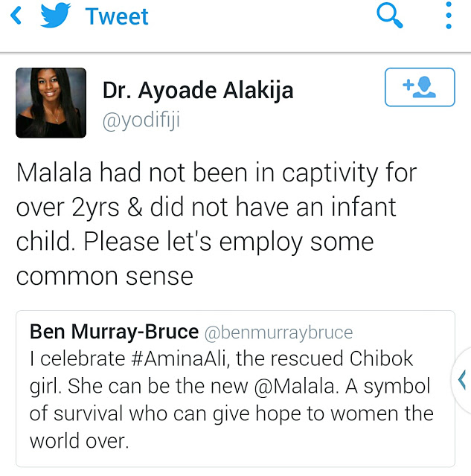Viewport: 471px width, 476px height.
Task: Click the Tweet header title
Action: coord(117,16)
